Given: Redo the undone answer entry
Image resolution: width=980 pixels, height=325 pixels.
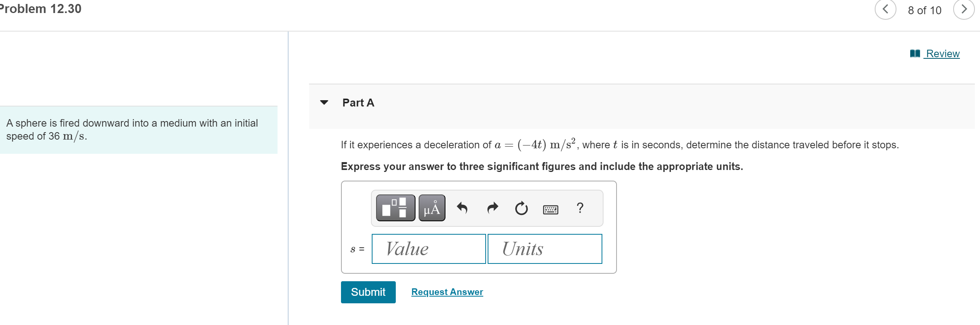Looking at the screenshot, I should [492, 208].
